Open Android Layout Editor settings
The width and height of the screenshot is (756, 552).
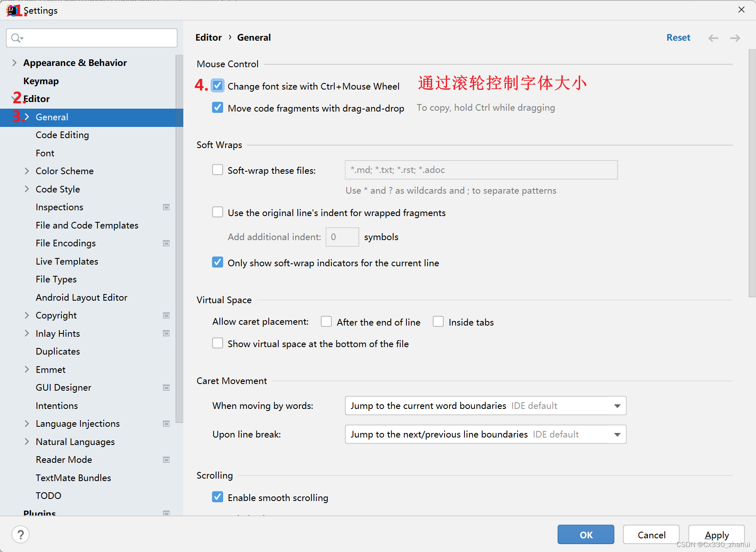coord(81,297)
